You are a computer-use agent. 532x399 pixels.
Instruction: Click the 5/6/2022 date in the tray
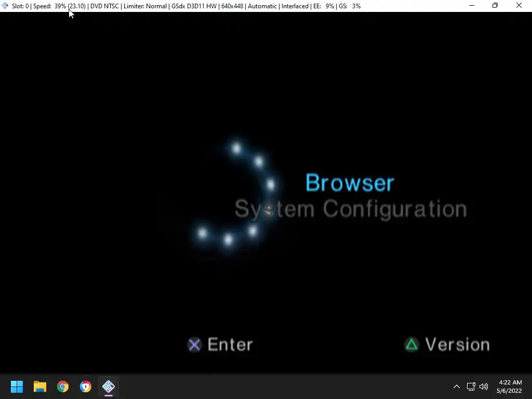click(509, 391)
